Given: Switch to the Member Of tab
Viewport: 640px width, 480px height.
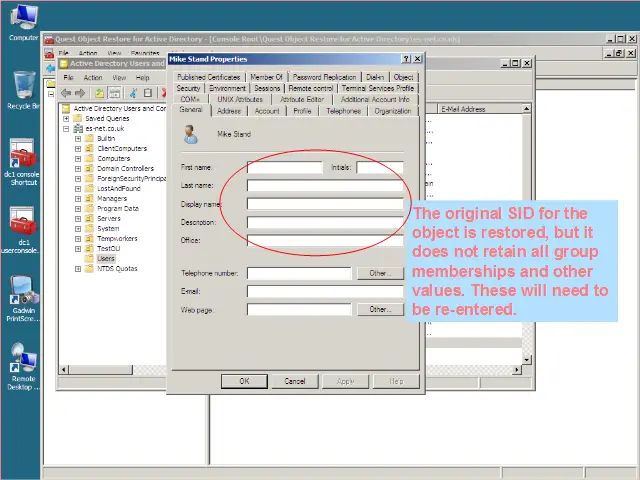Looking at the screenshot, I should [266, 77].
